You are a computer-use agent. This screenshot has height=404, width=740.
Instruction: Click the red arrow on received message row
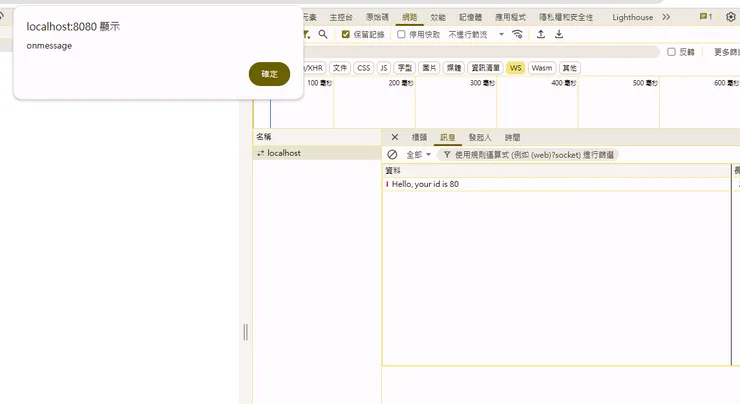(387, 184)
